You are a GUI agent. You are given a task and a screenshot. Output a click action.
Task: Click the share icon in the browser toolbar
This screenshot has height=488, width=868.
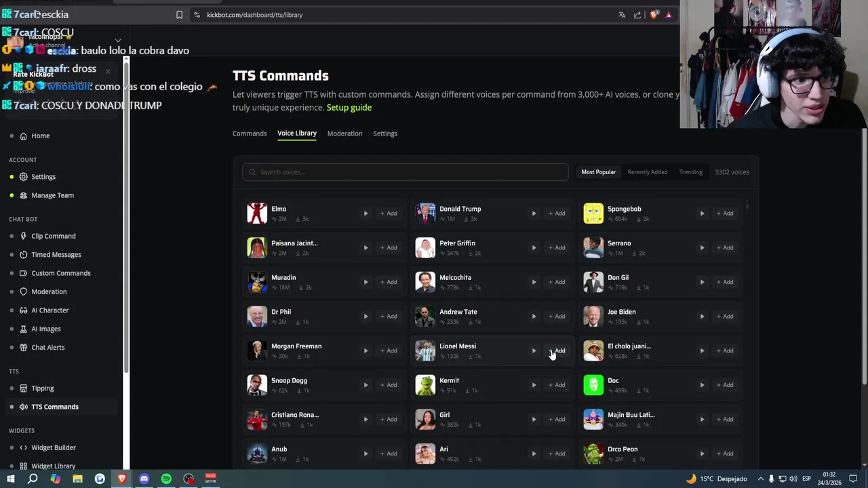coord(637,15)
